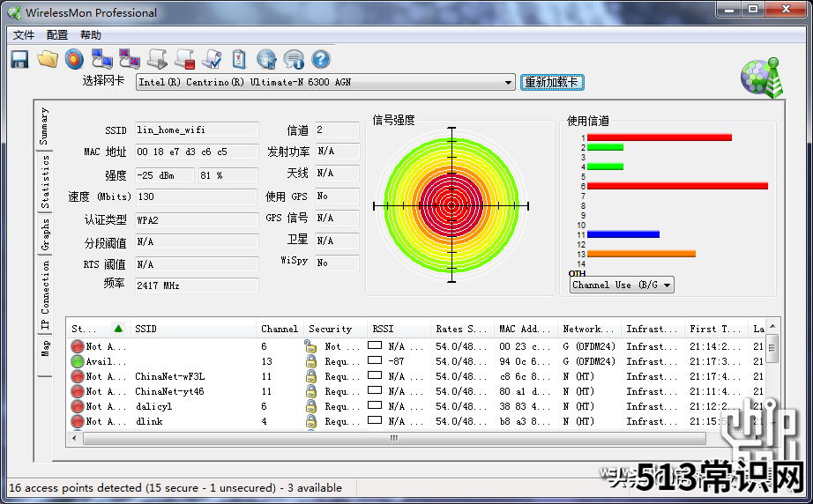
Task: Select the dlink network row
Action: [x=417, y=421]
